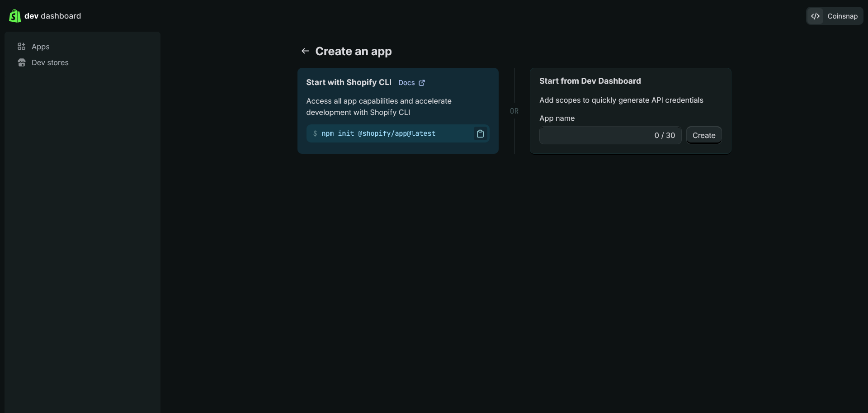Click the external link icon beside Docs
This screenshot has width=868, height=413.
coord(422,83)
